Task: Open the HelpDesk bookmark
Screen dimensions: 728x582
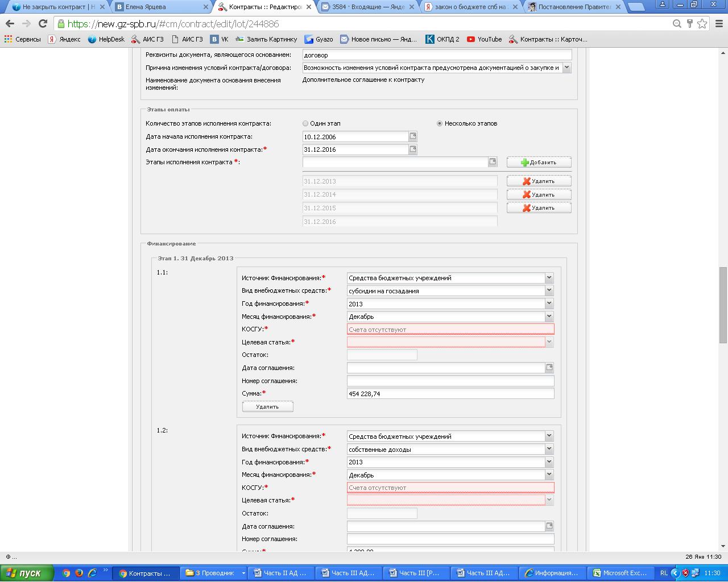Action: [x=106, y=39]
